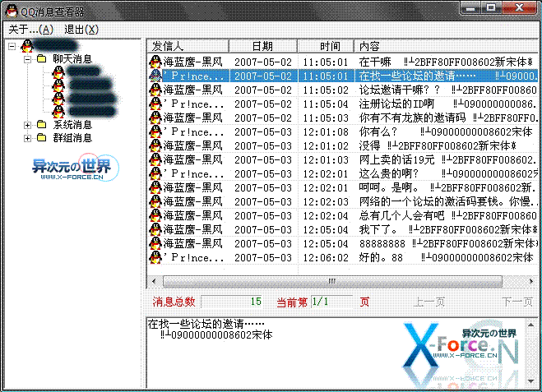Screen dimensions: 542x392
Task: Click sender icon of 呵呵。是啊。 row
Action: (155, 187)
